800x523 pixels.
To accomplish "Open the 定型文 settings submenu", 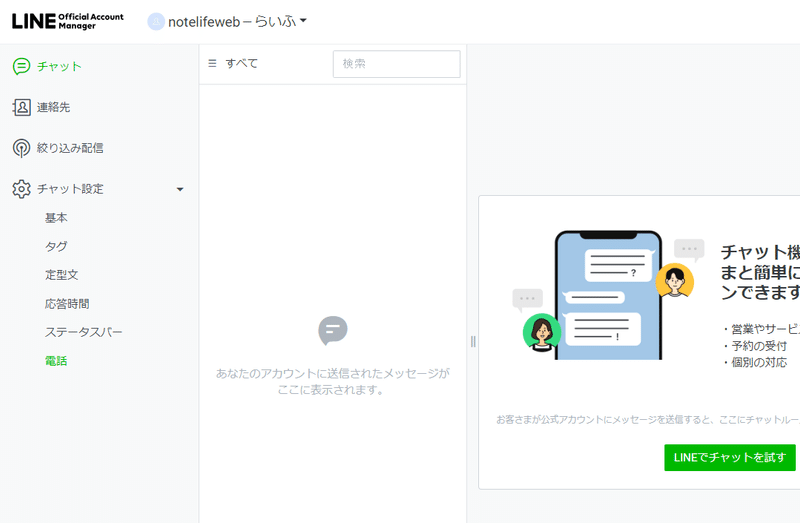I will (62, 275).
